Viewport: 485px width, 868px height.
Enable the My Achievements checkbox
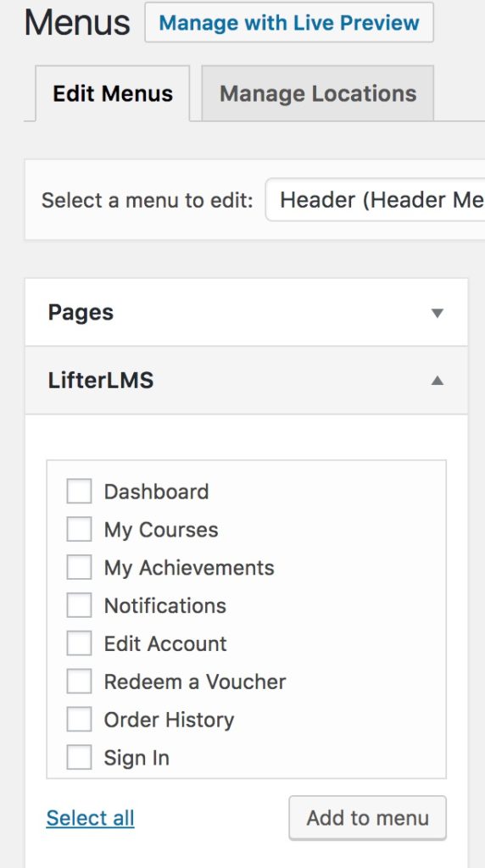[79, 567]
